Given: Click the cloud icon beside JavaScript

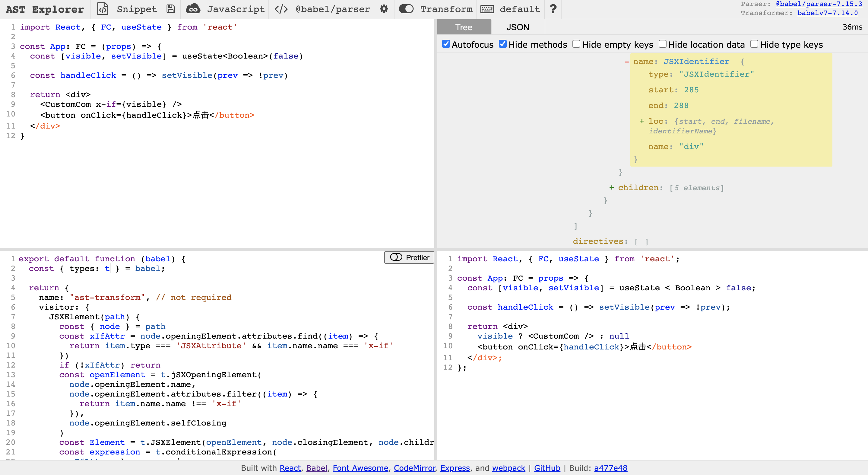Looking at the screenshot, I should click(x=193, y=9).
